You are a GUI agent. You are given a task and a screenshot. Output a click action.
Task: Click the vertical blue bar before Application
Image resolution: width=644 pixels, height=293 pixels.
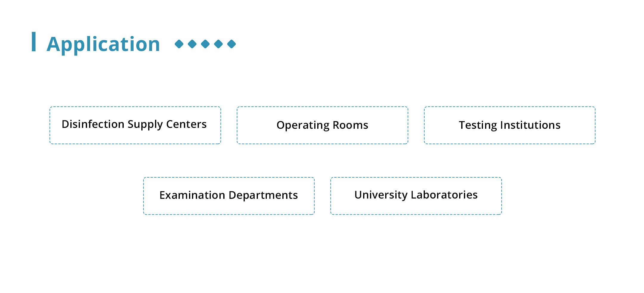[34, 42]
